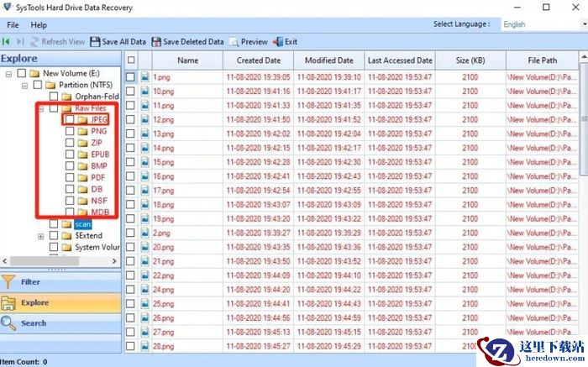Image resolution: width=588 pixels, height=367 pixels.
Task: Click the Save All Data floppy icon
Action: (x=95, y=42)
